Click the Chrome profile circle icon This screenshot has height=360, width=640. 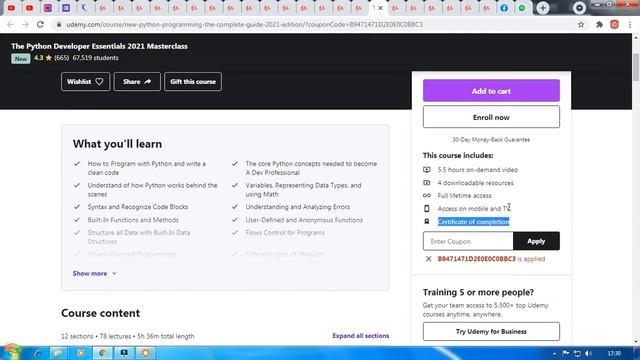pos(579,8)
